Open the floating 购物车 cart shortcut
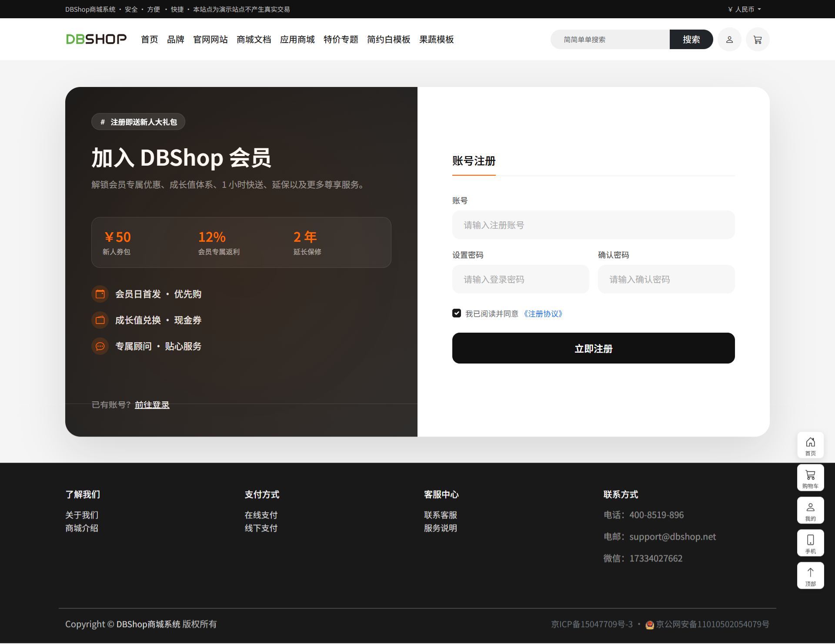835x644 pixels. click(x=810, y=478)
